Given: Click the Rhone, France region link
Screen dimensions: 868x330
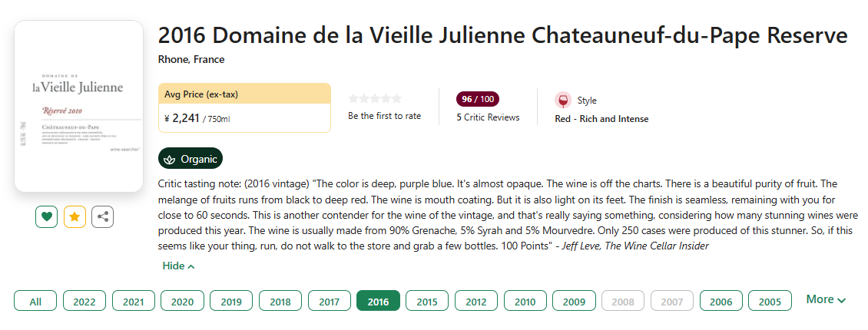Looking at the screenshot, I should click(191, 59).
